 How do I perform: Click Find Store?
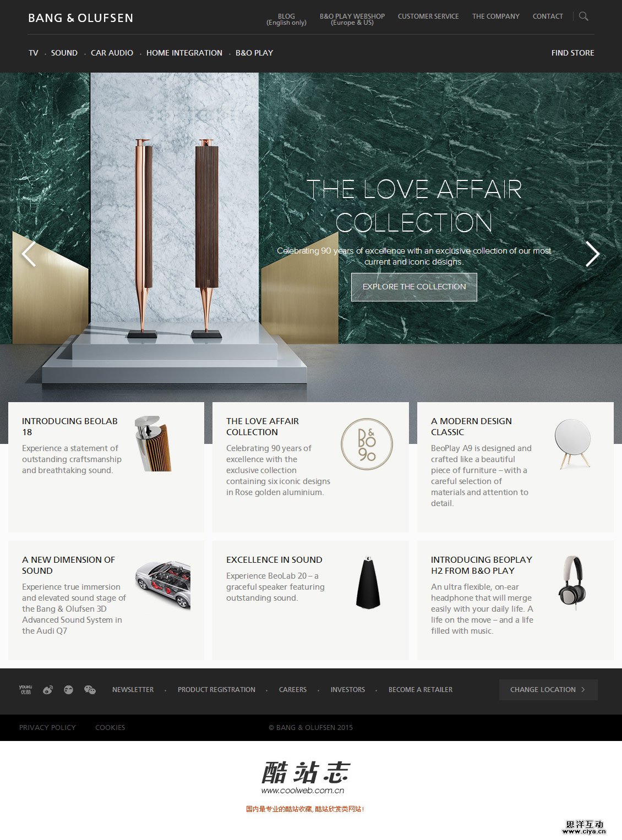[573, 53]
